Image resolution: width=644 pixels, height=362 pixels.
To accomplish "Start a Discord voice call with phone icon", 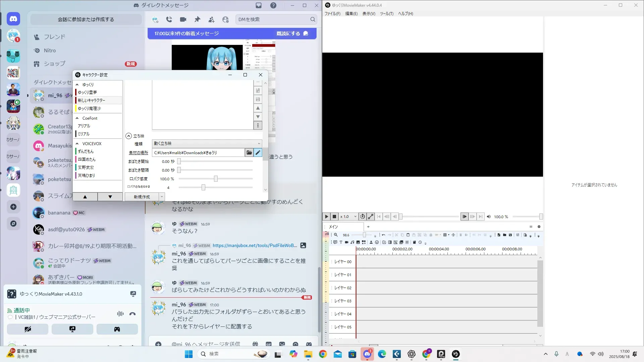I will click(x=169, y=19).
